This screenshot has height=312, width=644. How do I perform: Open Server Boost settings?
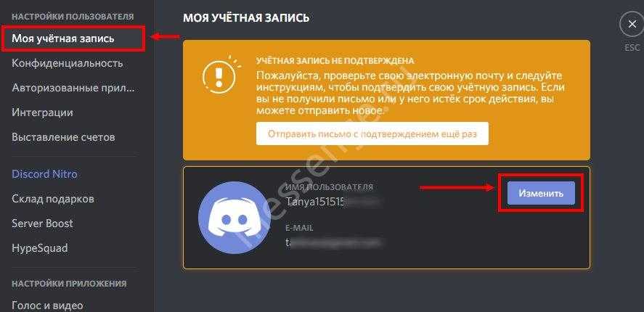(x=42, y=223)
